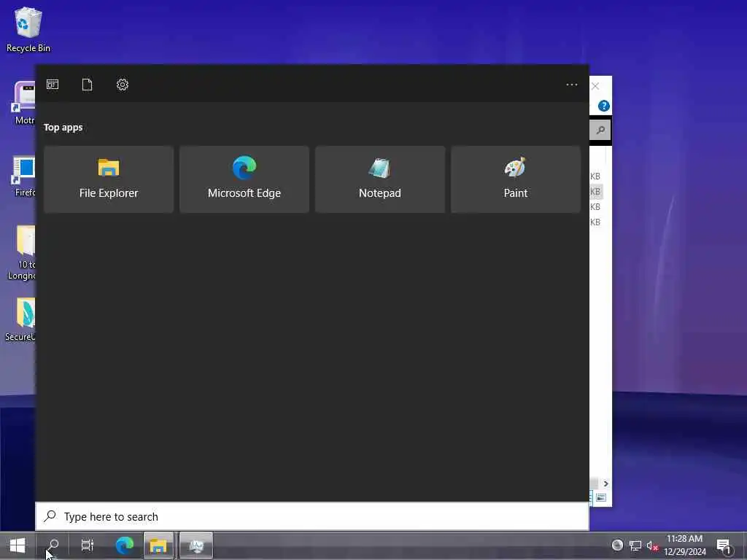The image size is (747, 560).
Task: Click the magnifier icon in the search box
Action: (x=50, y=516)
